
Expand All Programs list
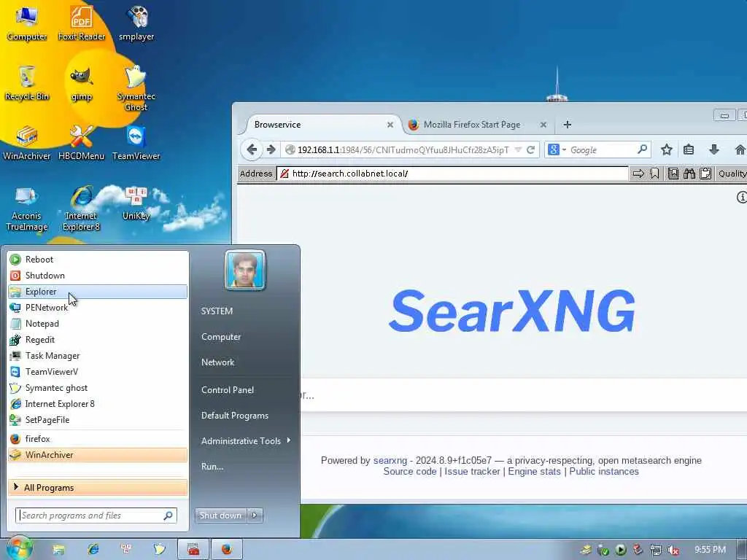pyautogui.click(x=98, y=488)
